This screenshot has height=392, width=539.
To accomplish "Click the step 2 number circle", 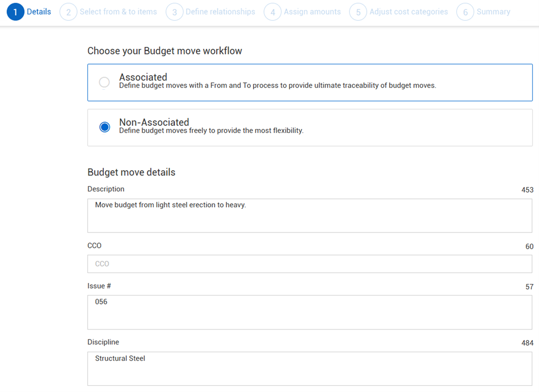I will (x=68, y=12).
